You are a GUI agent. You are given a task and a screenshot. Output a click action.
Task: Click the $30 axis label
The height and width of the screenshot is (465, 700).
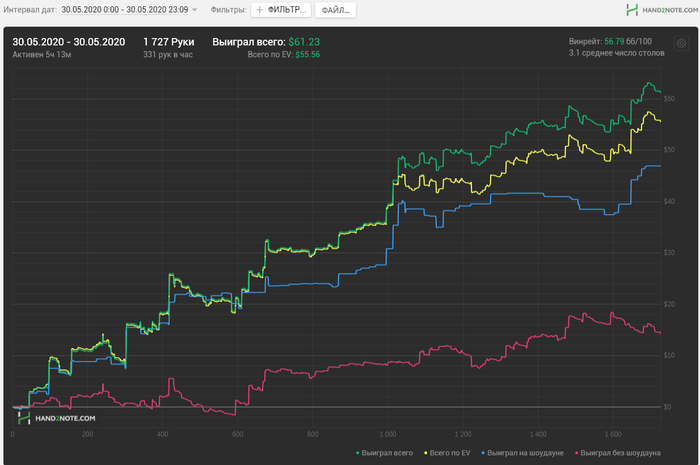[x=669, y=253]
